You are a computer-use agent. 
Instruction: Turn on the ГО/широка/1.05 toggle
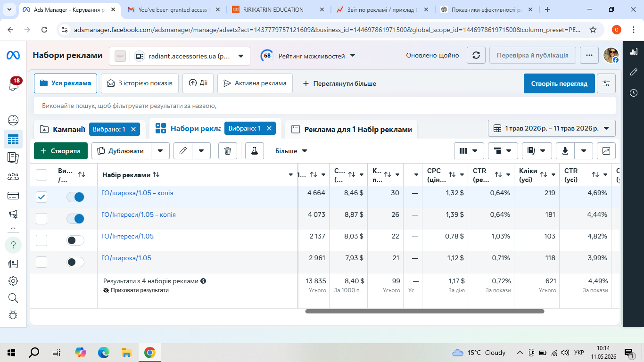[x=75, y=262]
